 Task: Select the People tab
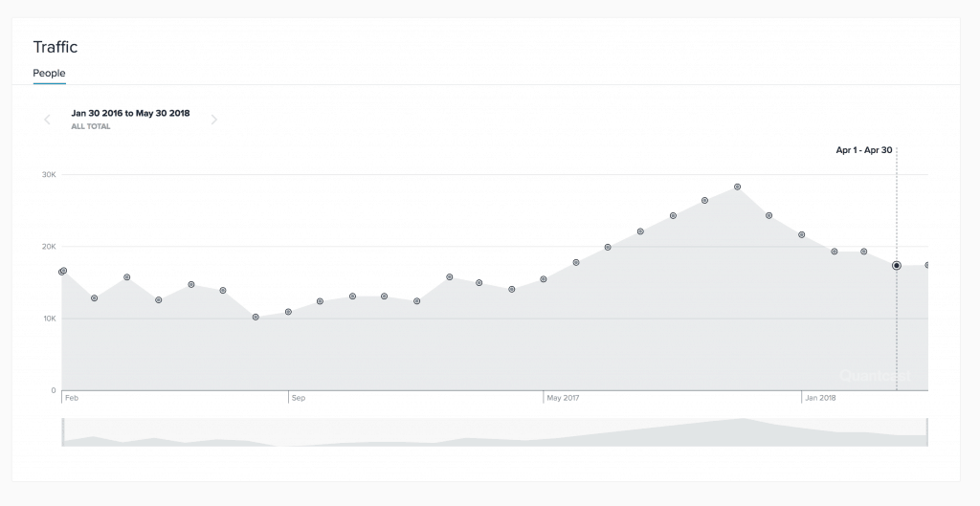[x=49, y=74]
